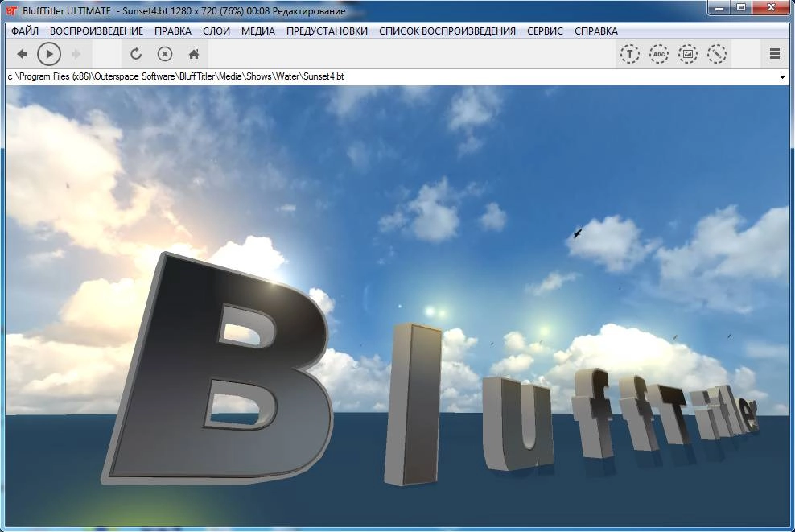Go to home with the house icon
Viewport: 795px width, 532px height.
point(194,54)
